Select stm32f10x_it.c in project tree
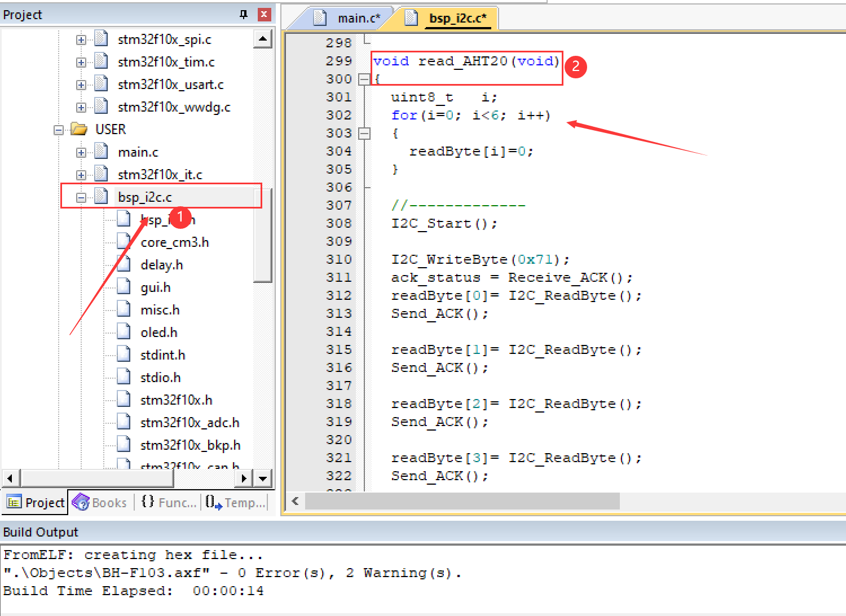846x616 pixels. tap(160, 175)
